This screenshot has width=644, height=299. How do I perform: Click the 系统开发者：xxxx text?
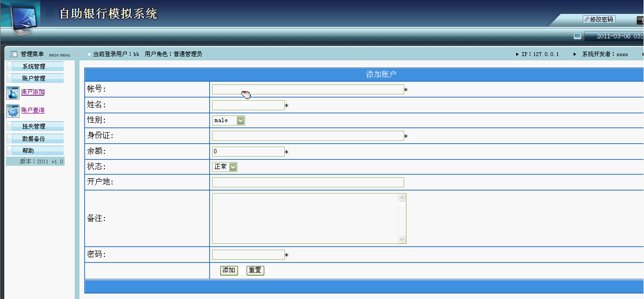click(x=605, y=54)
